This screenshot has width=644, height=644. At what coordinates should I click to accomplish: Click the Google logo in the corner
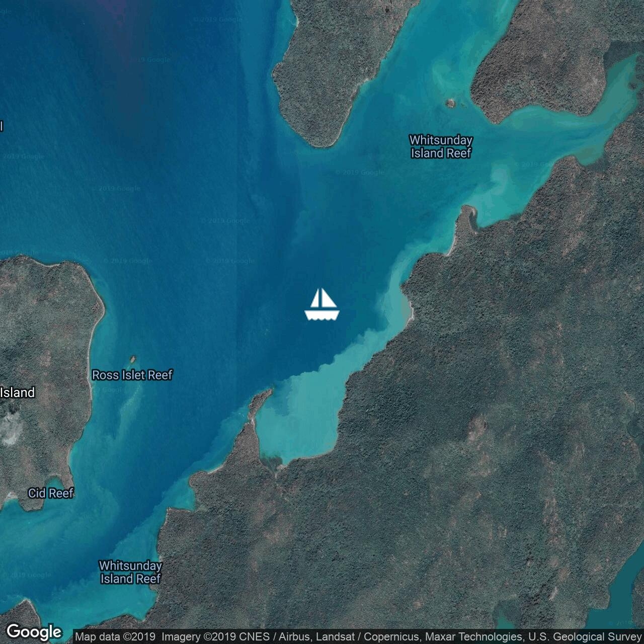[x=34, y=631]
